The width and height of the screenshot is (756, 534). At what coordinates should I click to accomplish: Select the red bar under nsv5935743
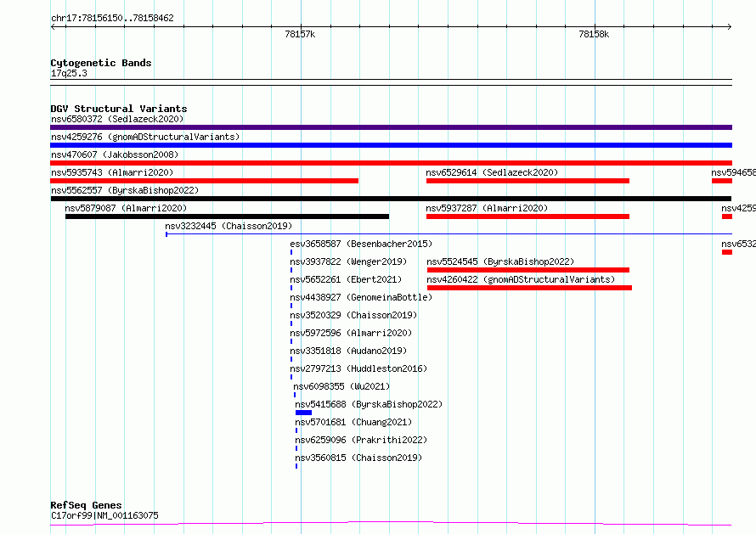point(205,181)
